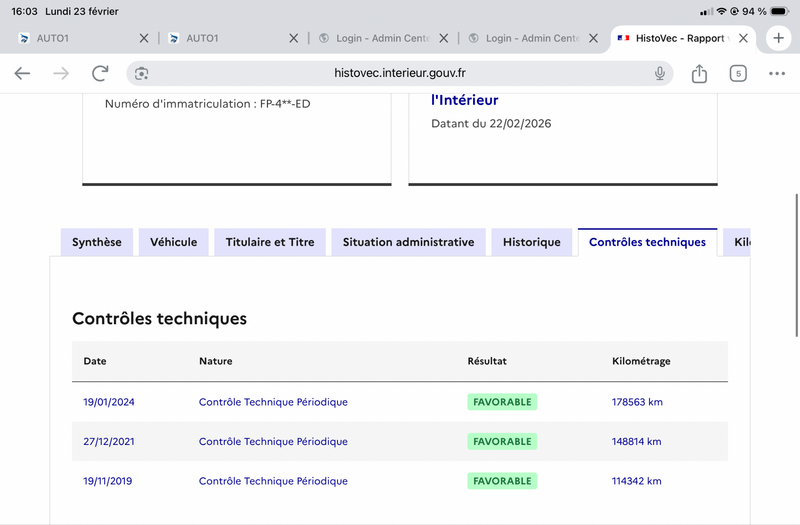Open the three-dot browser menu
Screen dimensions: 800x525
777,73
